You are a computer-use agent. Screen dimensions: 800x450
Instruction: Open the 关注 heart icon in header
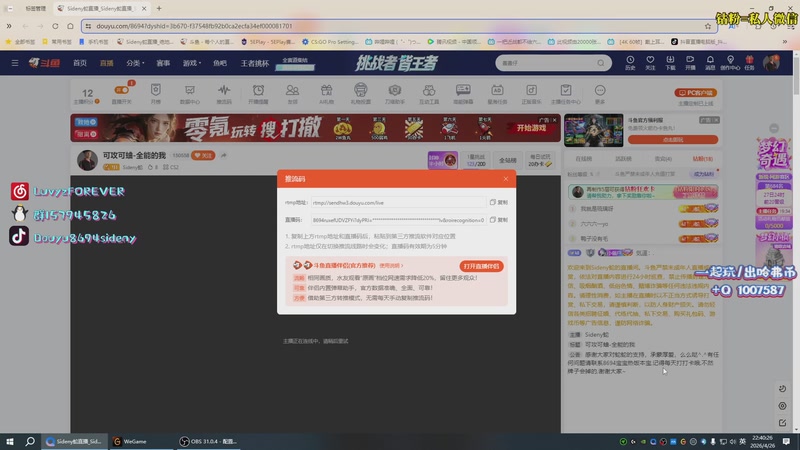click(x=650, y=62)
